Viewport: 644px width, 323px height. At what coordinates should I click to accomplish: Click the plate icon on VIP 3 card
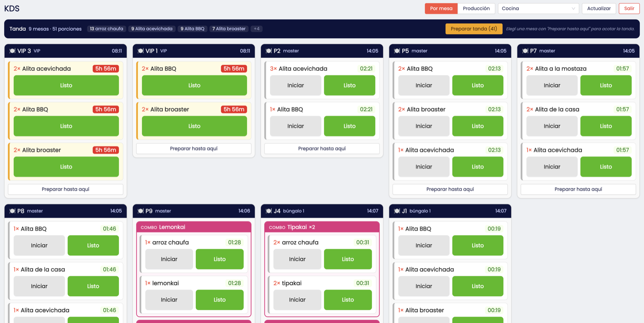(x=12, y=51)
